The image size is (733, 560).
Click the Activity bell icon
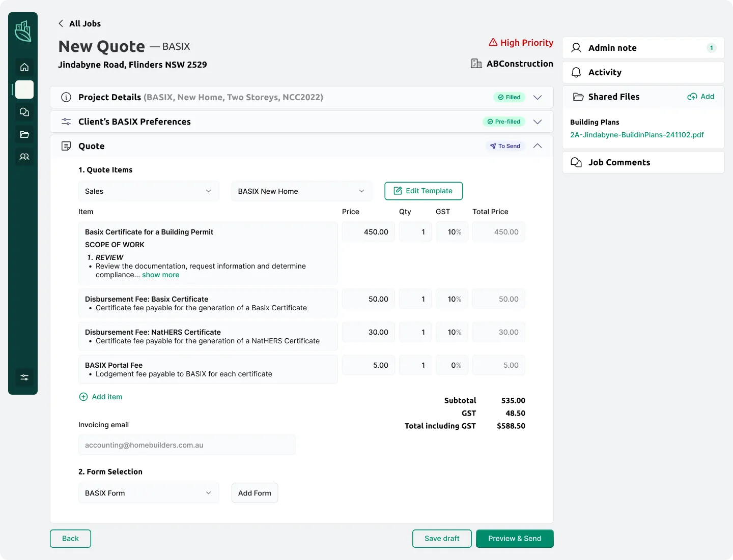[576, 72]
